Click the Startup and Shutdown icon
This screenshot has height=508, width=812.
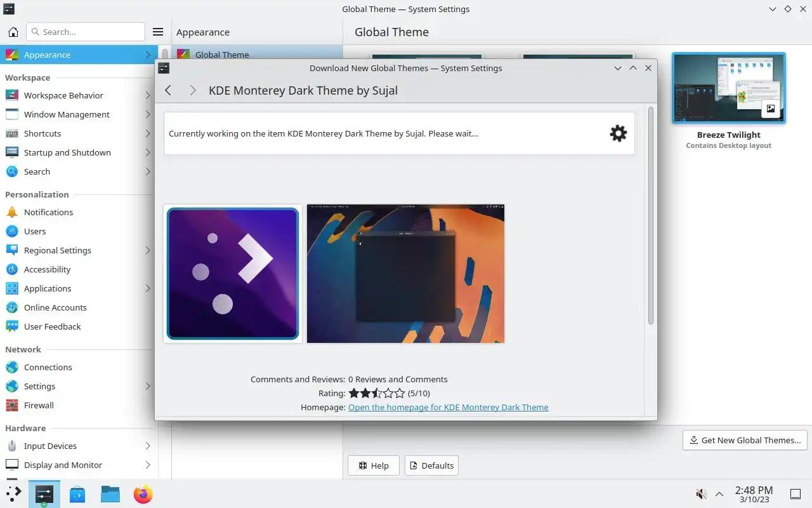click(12, 152)
